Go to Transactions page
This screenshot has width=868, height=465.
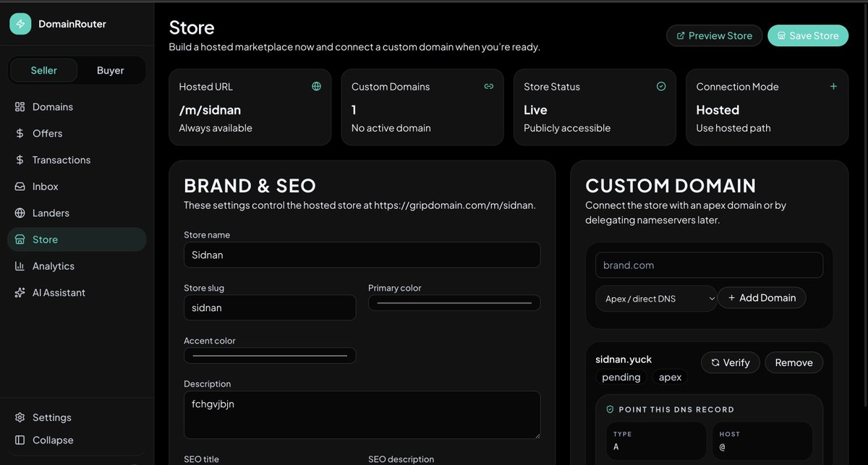pyautogui.click(x=77, y=160)
